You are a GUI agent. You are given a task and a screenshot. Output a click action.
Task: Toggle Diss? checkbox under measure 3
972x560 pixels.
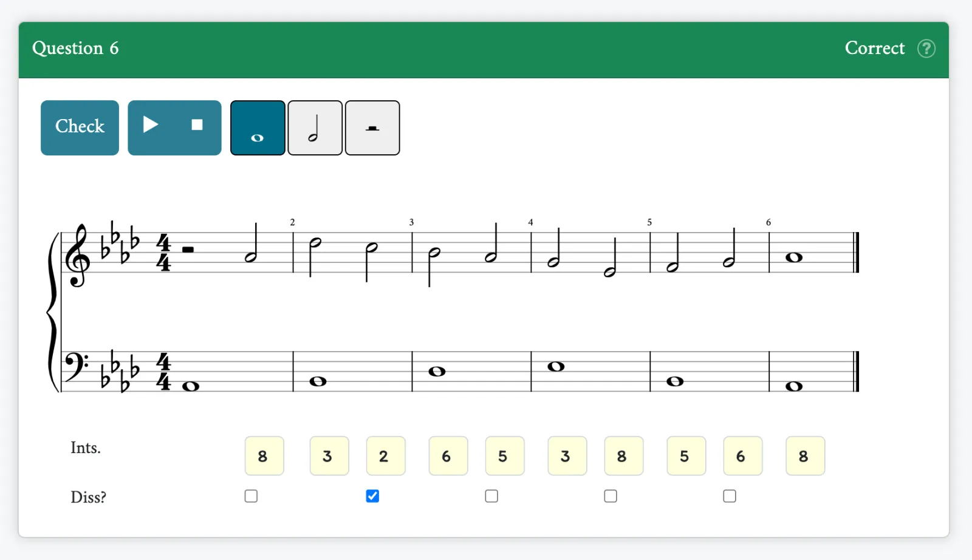click(491, 496)
